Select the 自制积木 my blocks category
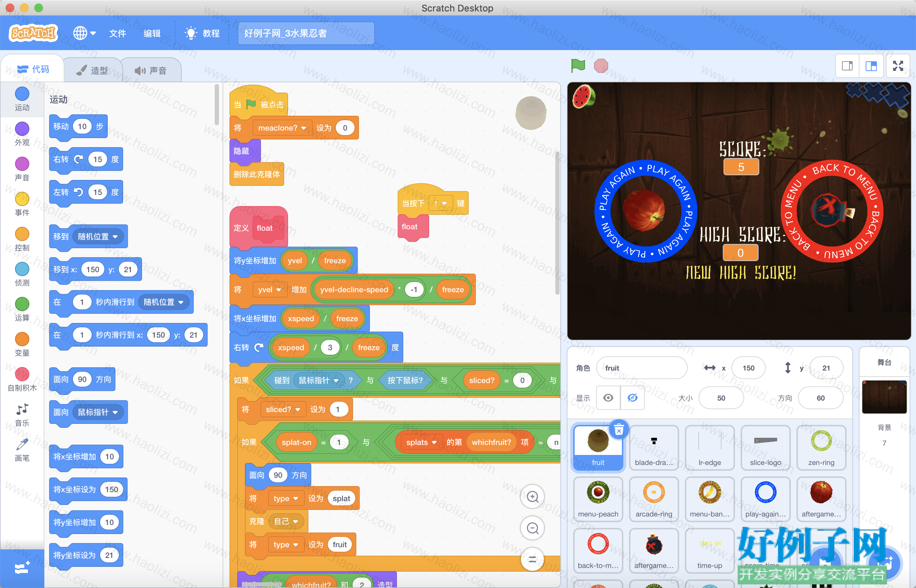 point(22,380)
